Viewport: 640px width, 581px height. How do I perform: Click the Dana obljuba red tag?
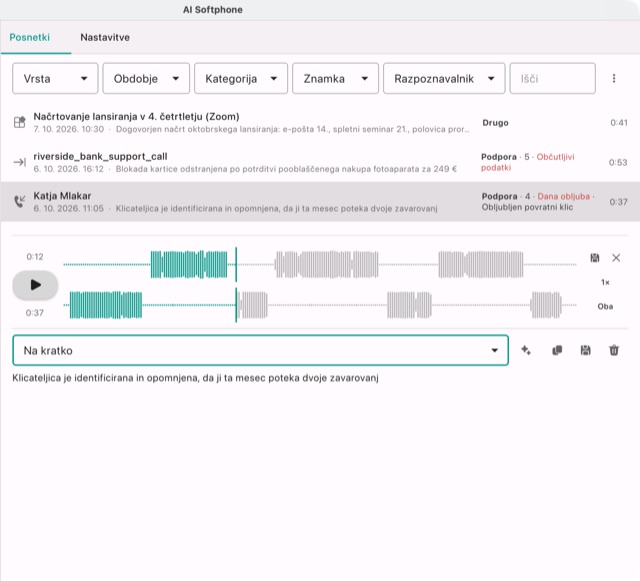(563, 196)
